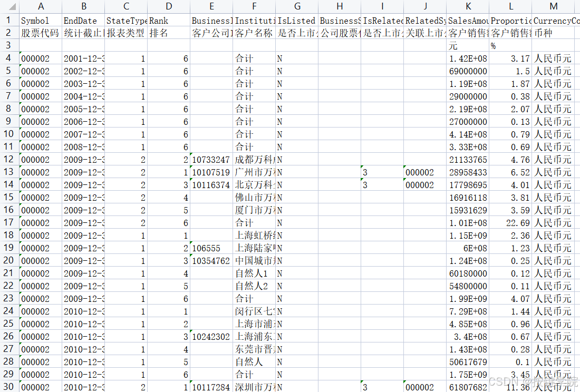The image size is (580, 392).
Task: Select row 30 header
Action: click(9, 386)
